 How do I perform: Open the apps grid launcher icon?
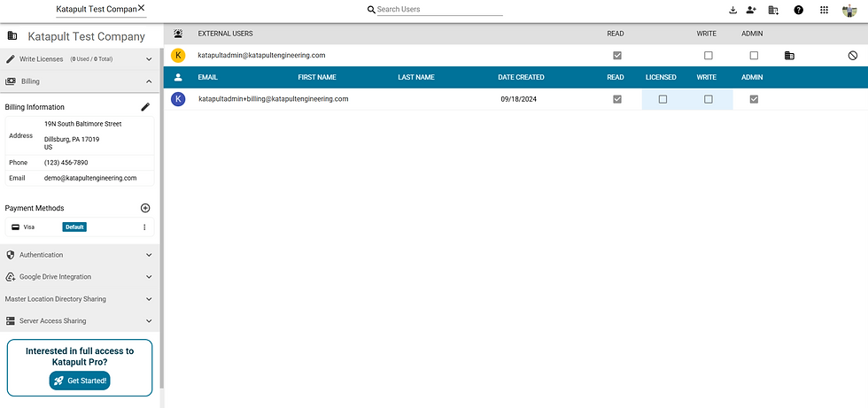(824, 10)
